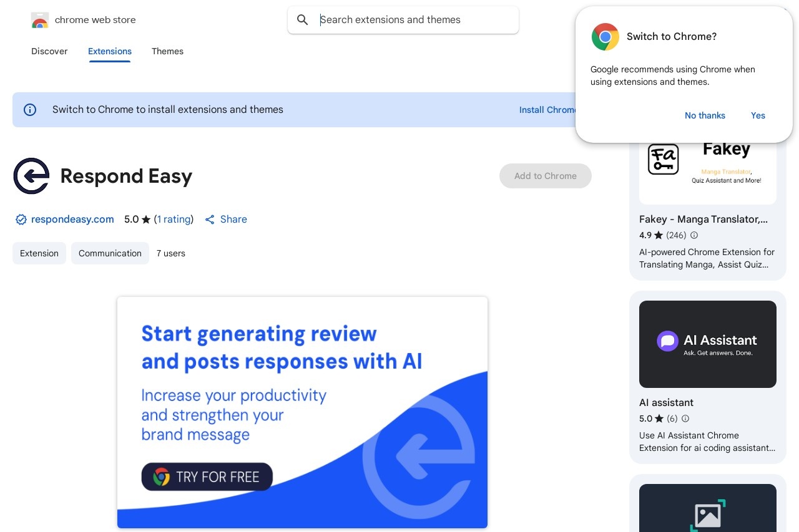Click No thanks in Switch to Chrome popup
The height and width of the screenshot is (532, 799).
705,115
